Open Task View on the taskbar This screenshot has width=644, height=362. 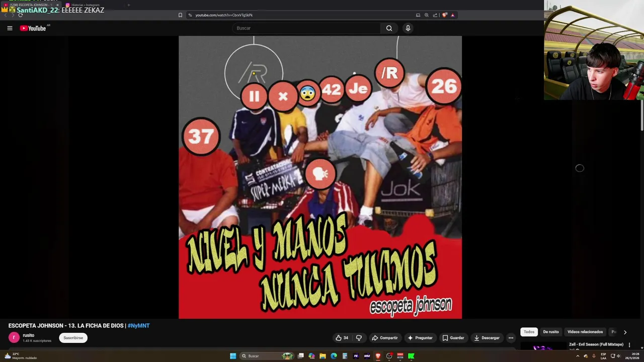point(301,356)
